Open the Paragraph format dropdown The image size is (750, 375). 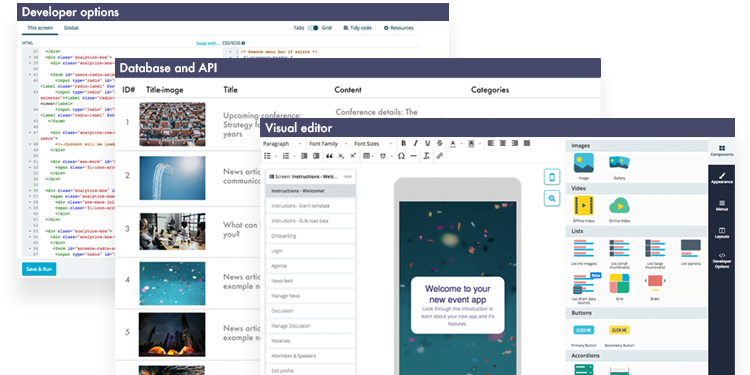click(x=283, y=143)
